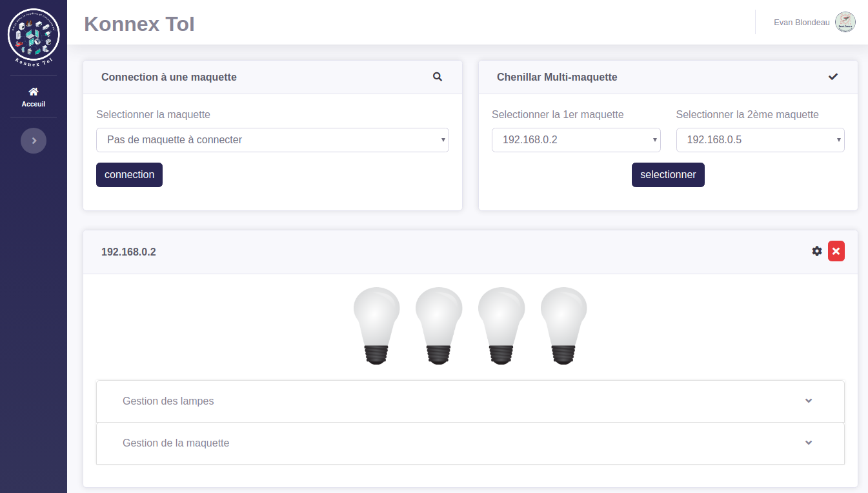Expand the sidebar with the arrow button
The height and width of the screenshot is (493, 868).
click(34, 141)
